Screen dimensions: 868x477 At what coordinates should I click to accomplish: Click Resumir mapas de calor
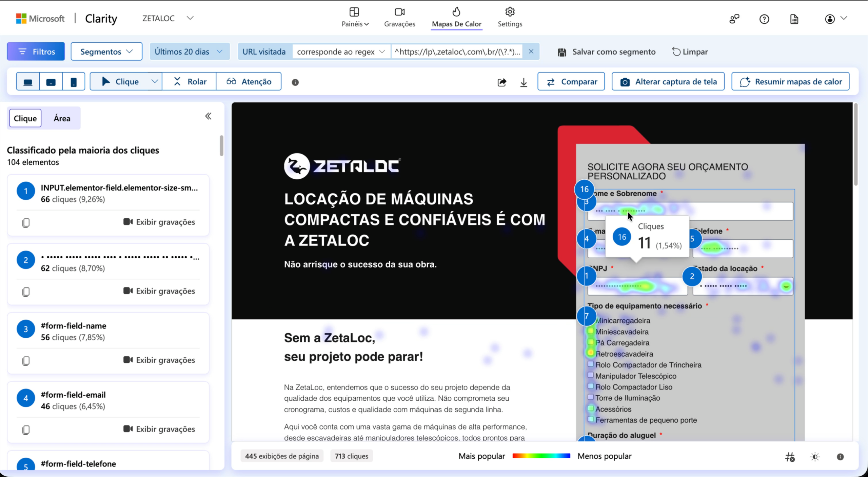pyautogui.click(x=790, y=81)
